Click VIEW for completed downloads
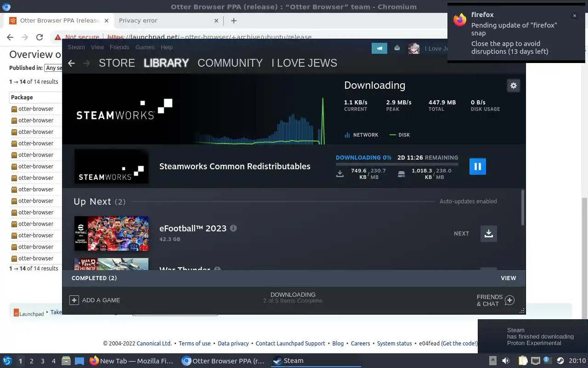Viewport: 588px width, 368px height. pyautogui.click(x=509, y=278)
